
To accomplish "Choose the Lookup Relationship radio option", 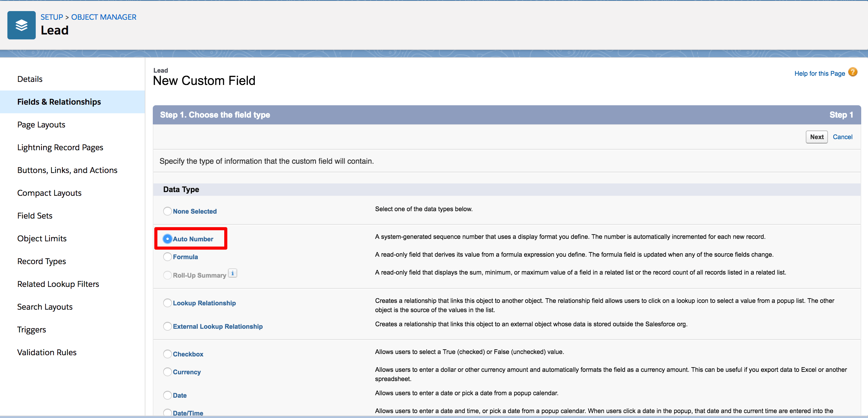I will click(168, 303).
